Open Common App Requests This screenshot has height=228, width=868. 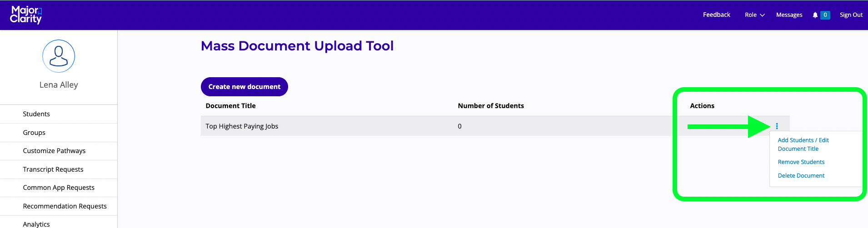59,188
